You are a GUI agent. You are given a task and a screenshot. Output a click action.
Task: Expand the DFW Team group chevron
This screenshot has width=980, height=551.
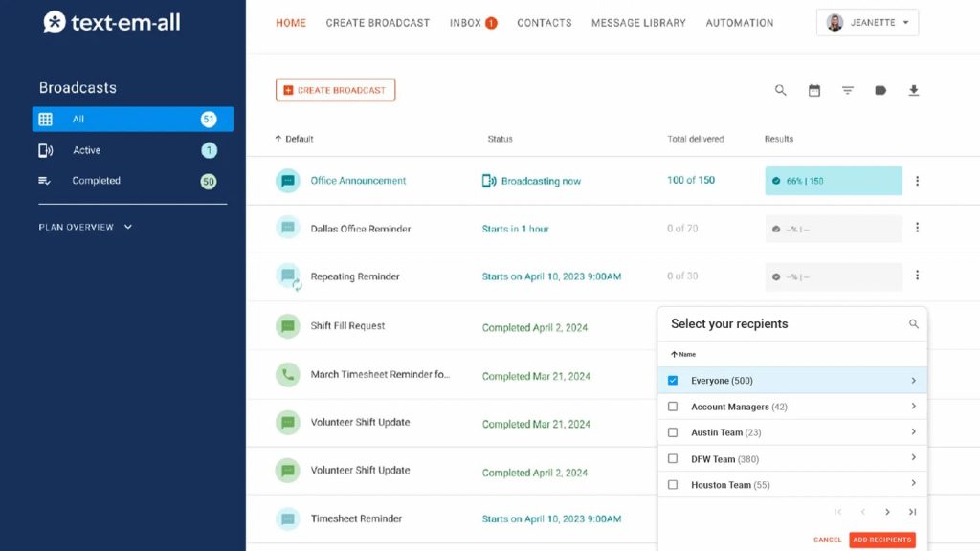tap(913, 458)
